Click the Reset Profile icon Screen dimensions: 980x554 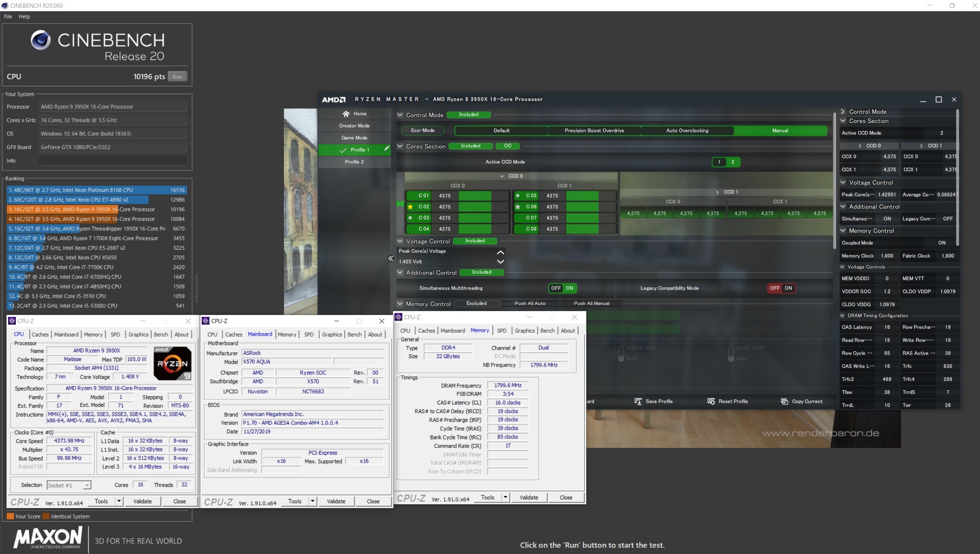click(711, 401)
